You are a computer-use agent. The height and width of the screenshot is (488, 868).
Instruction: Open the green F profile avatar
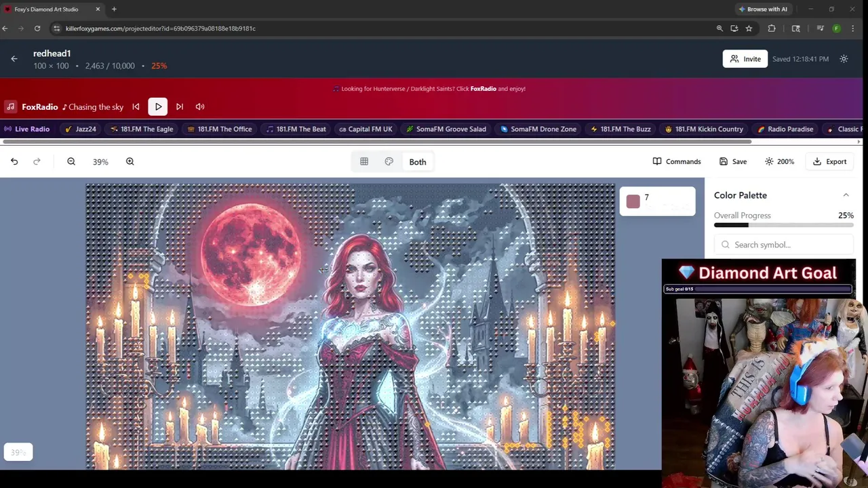coord(837,28)
